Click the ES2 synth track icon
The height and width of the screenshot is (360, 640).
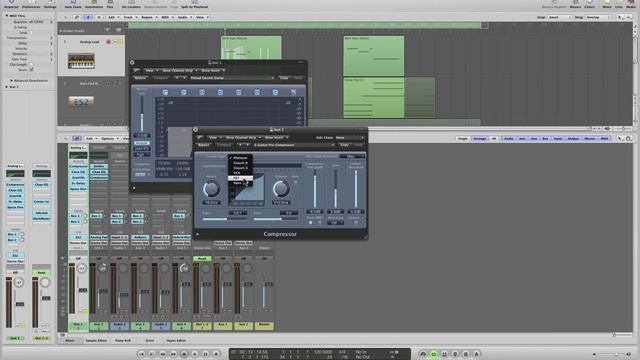[81, 102]
